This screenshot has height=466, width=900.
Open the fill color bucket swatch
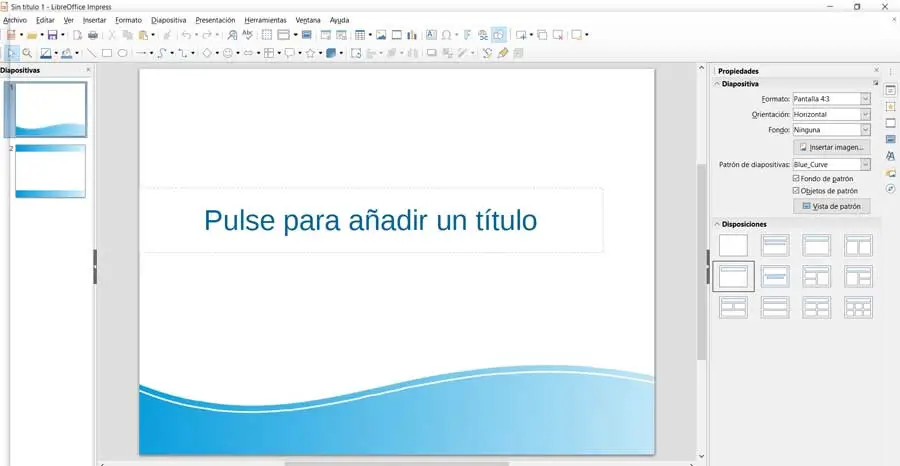pos(67,53)
